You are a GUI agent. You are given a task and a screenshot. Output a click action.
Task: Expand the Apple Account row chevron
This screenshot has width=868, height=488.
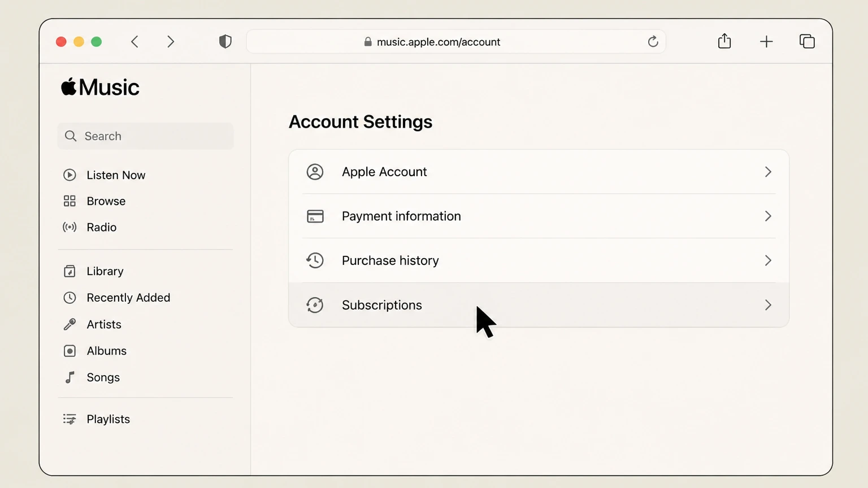(x=768, y=172)
